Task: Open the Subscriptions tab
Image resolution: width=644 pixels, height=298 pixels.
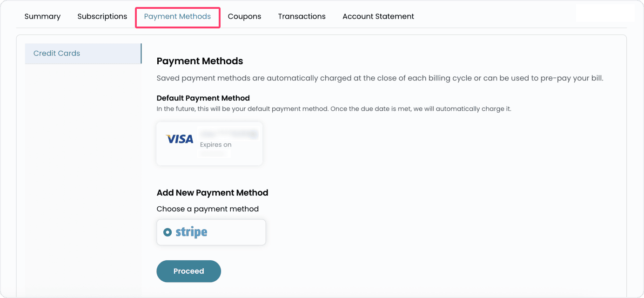Action: (102, 16)
